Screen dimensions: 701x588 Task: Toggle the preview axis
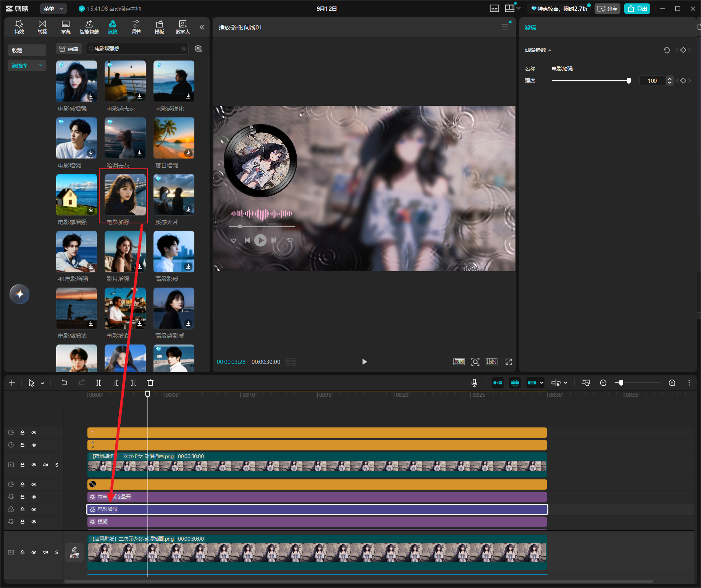click(556, 383)
